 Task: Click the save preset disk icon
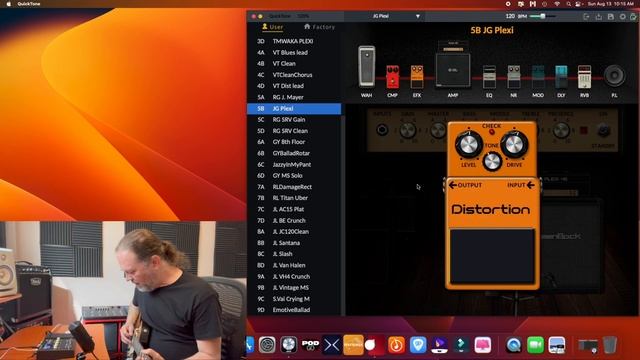[x=611, y=16]
